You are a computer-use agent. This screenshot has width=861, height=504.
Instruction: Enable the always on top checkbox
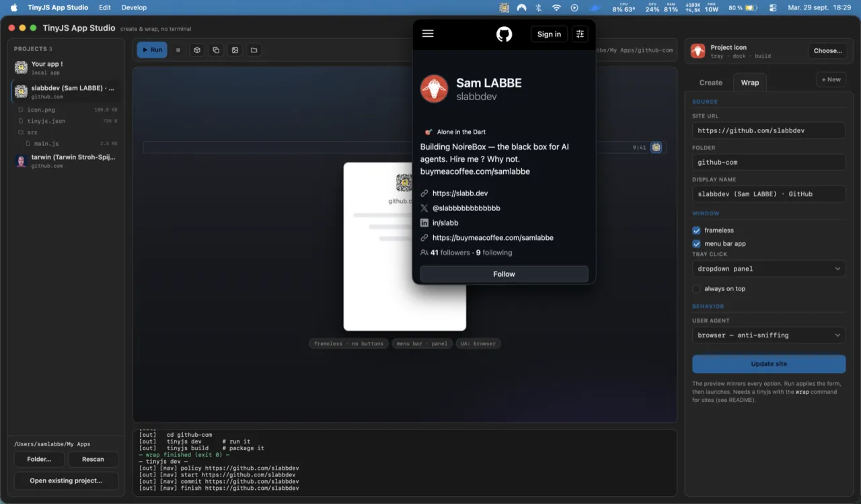(x=697, y=289)
